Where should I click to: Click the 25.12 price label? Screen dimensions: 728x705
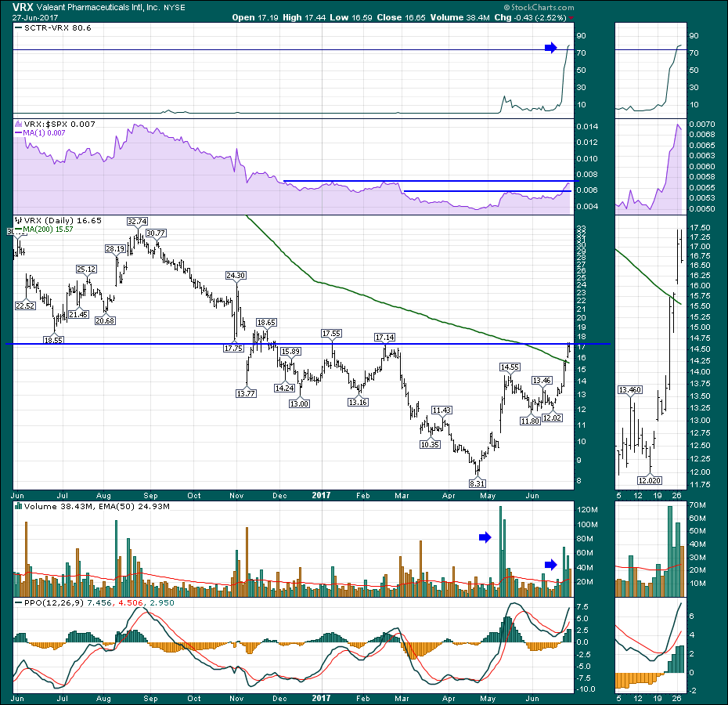pos(86,269)
